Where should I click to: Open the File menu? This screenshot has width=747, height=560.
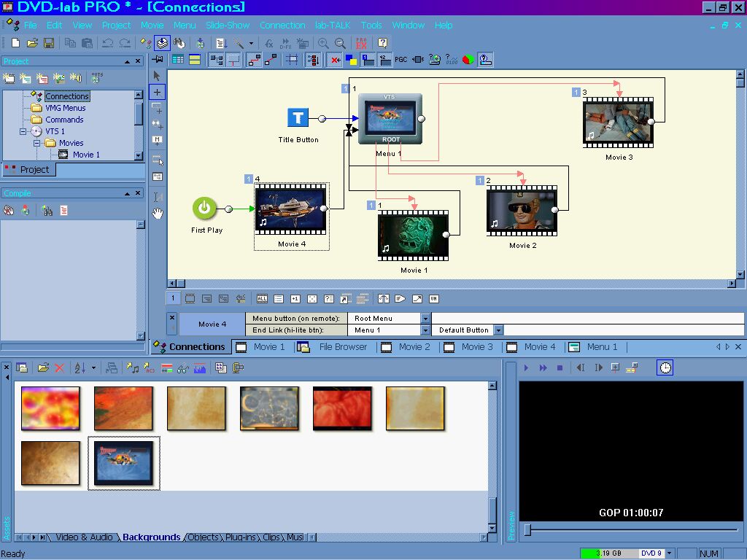click(30, 26)
